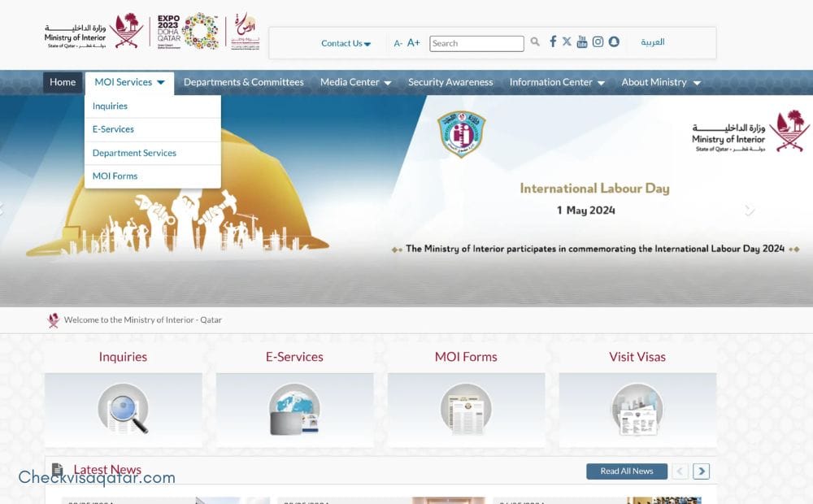Click the Instagram icon
Viewport: 813px width, 504px height.
598,42
